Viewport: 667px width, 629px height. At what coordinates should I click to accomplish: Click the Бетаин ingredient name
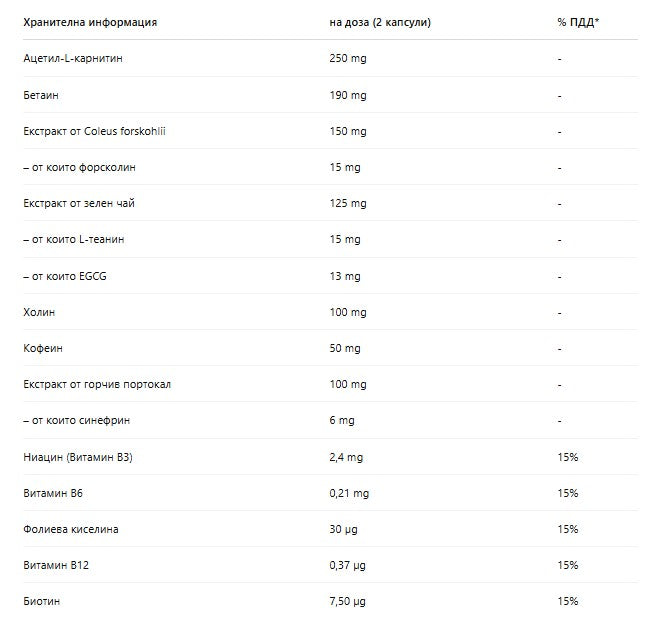[x=41, y=95]
